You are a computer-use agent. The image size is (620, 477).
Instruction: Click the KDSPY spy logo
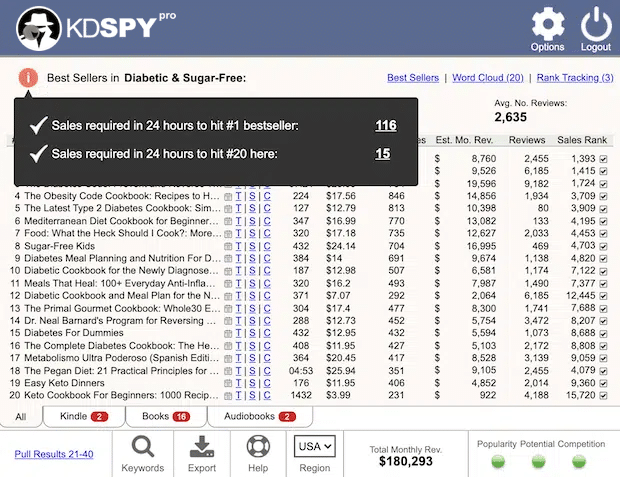pyautogui.click(x=38, y=28)
